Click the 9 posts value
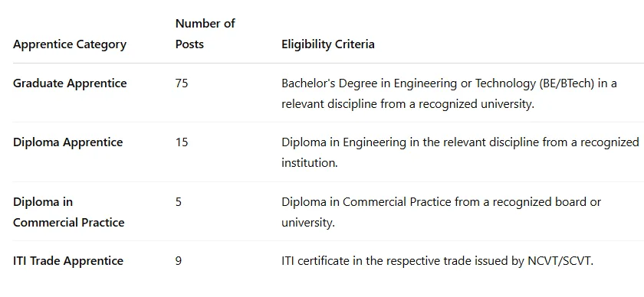644x297 pixels. 178,261
